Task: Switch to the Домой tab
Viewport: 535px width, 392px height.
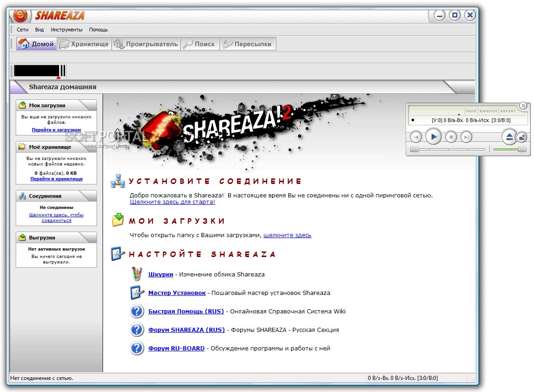Action: tap(36, 44)
